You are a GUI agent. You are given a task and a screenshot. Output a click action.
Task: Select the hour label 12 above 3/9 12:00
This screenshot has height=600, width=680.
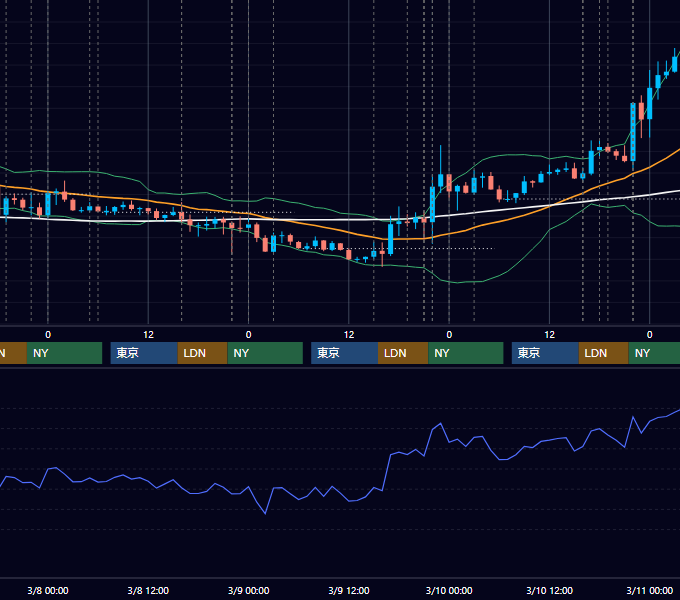349,335
